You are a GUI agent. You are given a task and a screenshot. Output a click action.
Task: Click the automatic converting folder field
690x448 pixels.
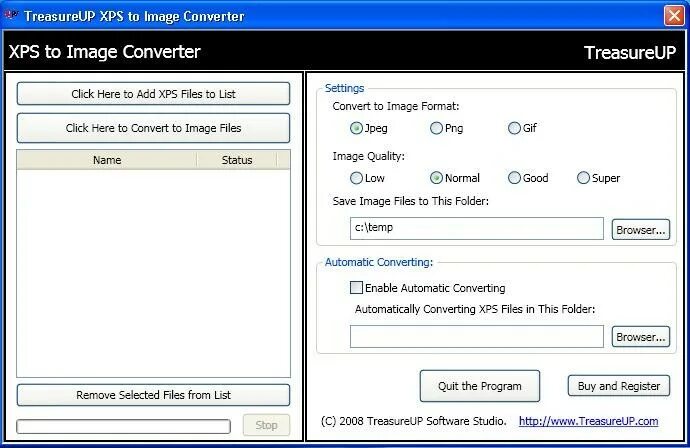[x=477, y=337]
